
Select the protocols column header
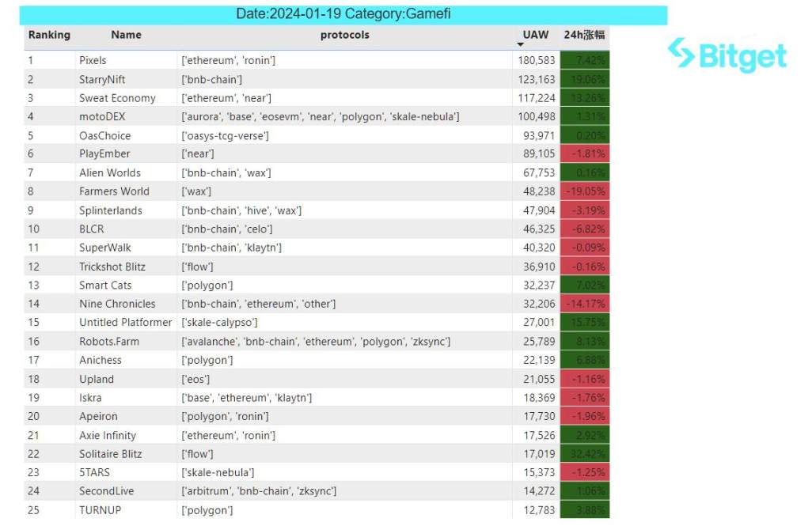[344, 35]
